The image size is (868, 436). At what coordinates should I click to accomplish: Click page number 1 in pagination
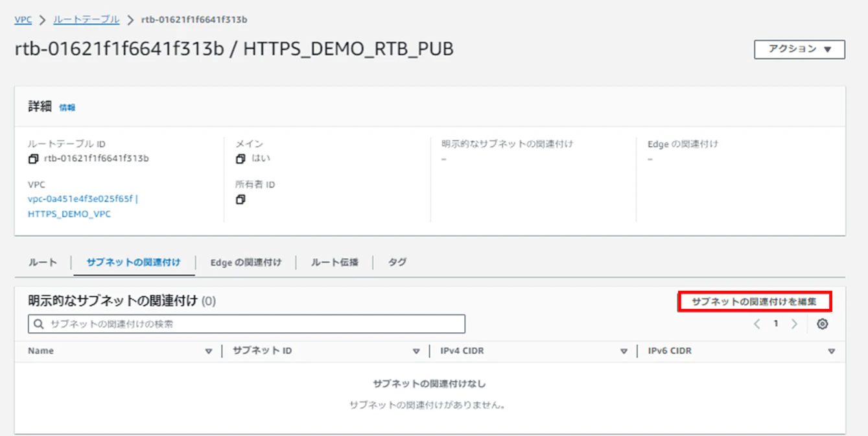776,324
